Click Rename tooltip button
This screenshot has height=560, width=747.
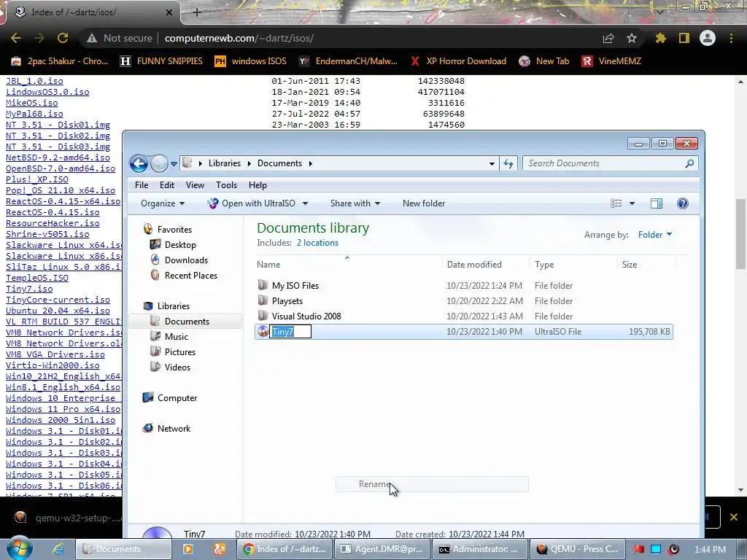coord(432,484)
